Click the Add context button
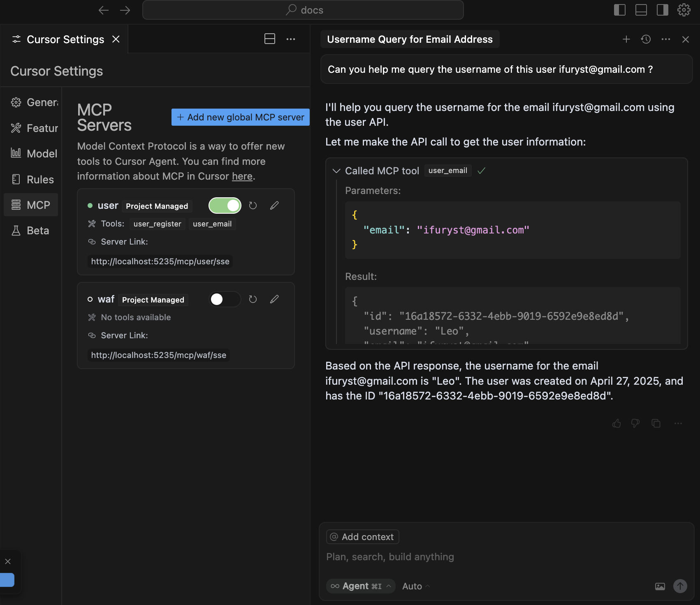 (x=362, y=537)
